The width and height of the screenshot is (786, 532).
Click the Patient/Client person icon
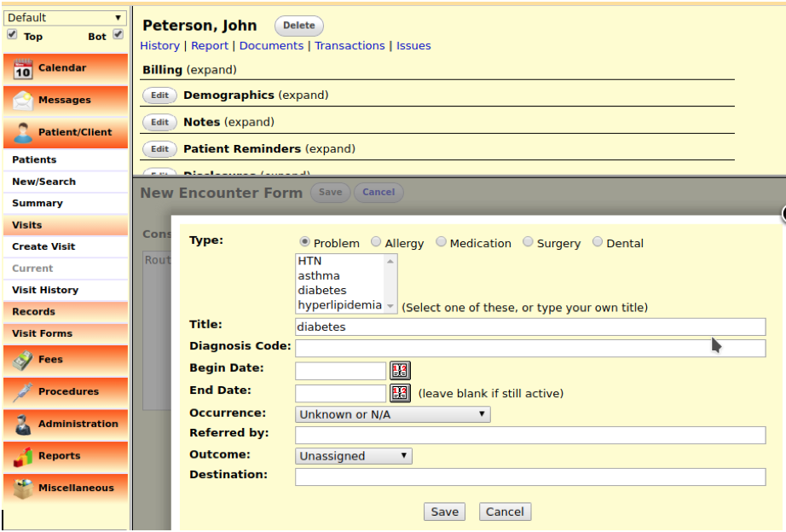pos(23,133)
